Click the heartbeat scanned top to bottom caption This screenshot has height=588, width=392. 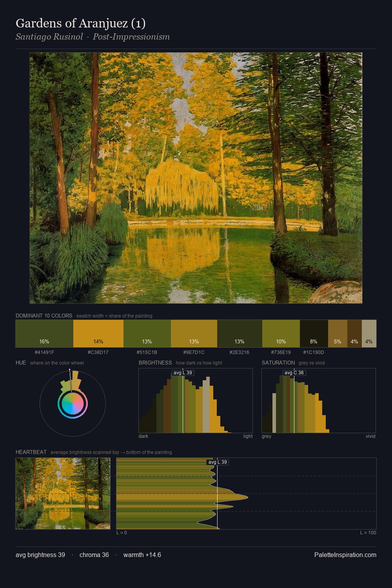pos(111,452)
